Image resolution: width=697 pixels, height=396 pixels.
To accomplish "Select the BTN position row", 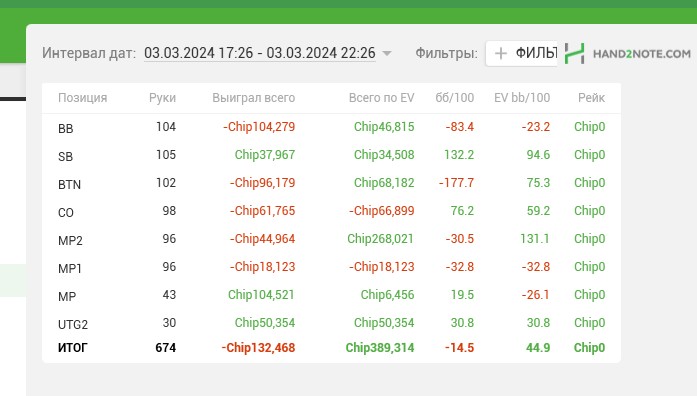I will pyautogui.click(x=331, y=183).
